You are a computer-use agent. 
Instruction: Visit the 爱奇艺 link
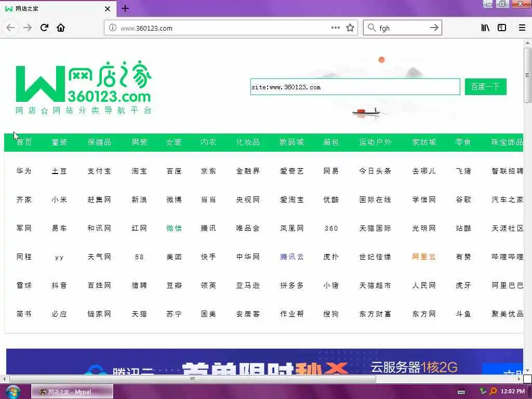tap(292, 171)
